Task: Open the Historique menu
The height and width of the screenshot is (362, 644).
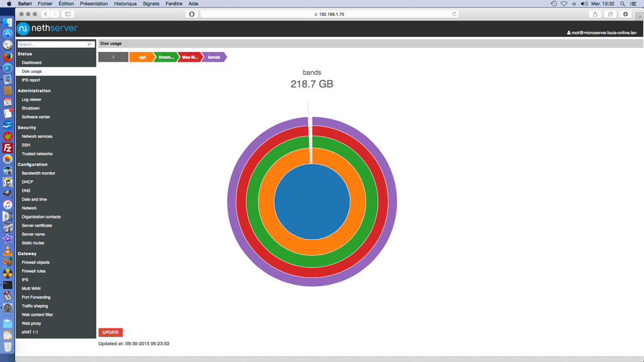Action: (x=125, y=4)
